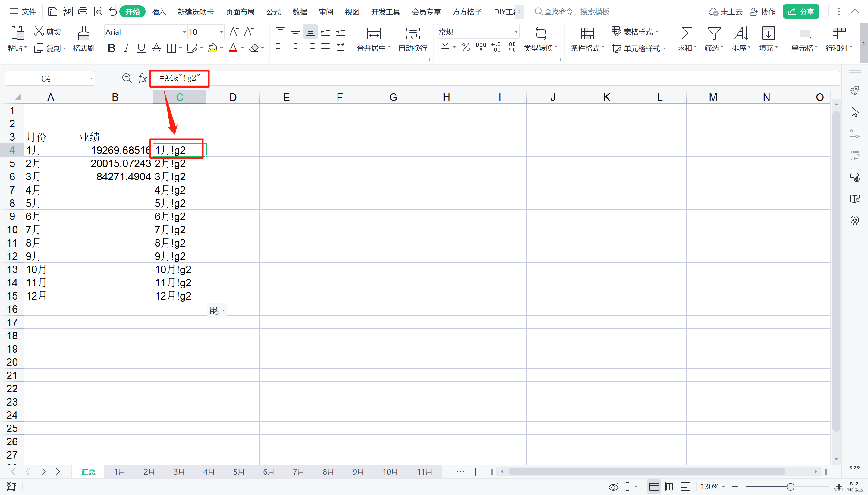Open the Data (数据) ribbon tab

point(300,12)
